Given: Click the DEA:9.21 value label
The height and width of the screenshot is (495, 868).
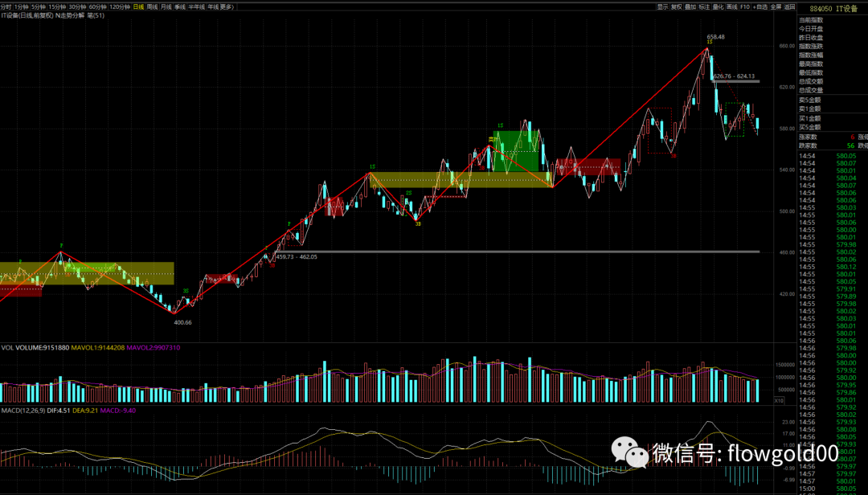Looking at the screenshot, I should [85, 411].
